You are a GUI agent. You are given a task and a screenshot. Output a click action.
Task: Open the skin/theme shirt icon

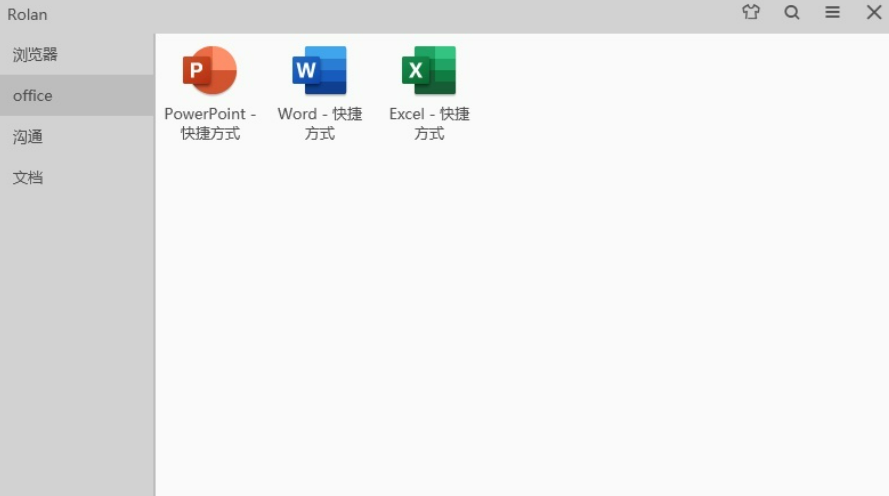(751, 12)
